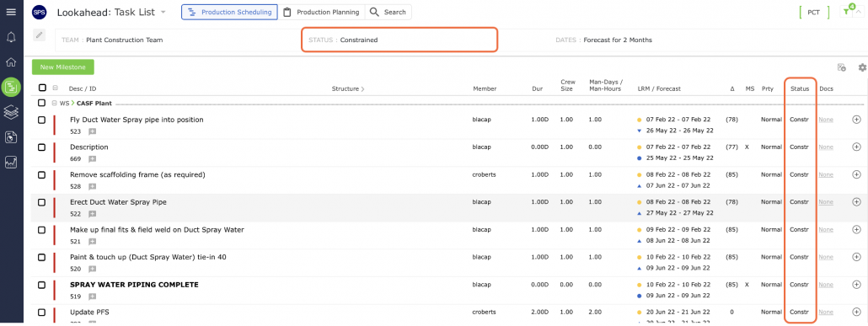Collapse all groups via header minus icon

(x=55, y=88)
